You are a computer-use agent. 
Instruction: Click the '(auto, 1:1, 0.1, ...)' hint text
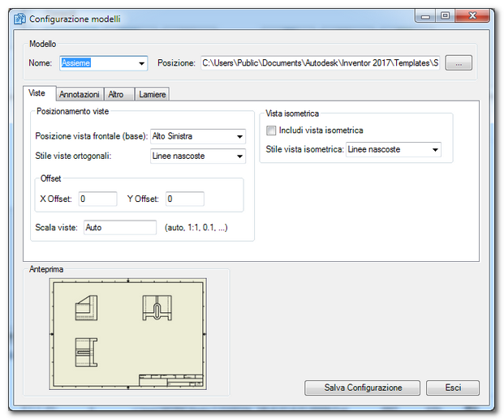196,228
